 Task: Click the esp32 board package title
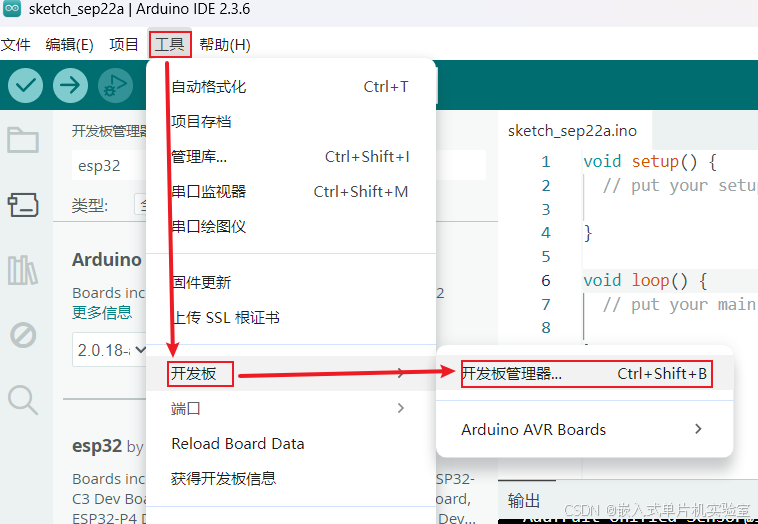(97, 445)
